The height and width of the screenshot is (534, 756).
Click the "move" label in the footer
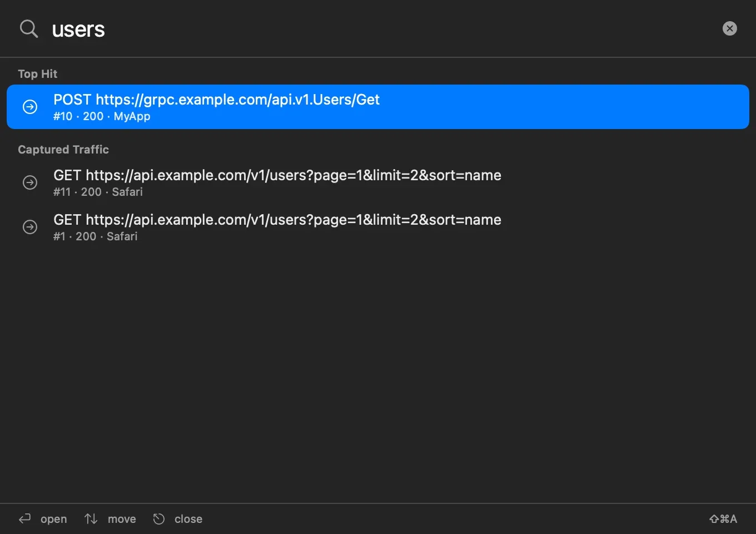(x=122, y=519)
